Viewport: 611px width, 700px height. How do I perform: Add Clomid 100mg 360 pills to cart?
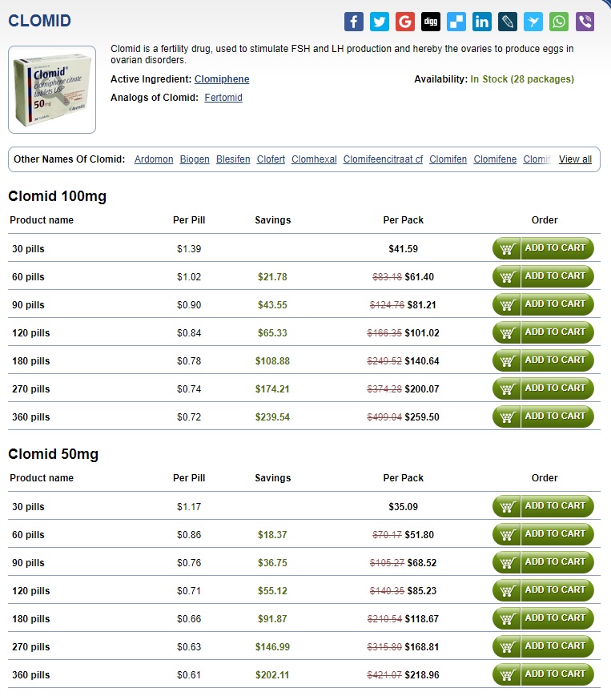coord(544,416)
